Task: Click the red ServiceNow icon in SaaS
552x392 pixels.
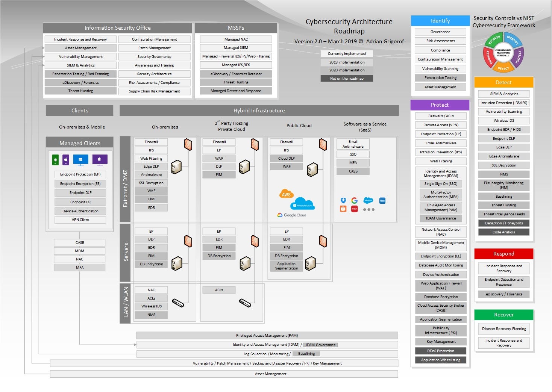Action: (354, 209)
